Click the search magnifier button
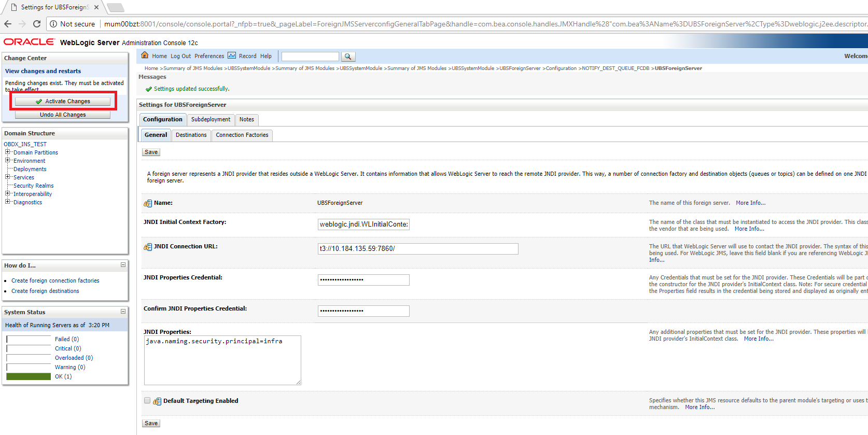This screenshot has width=868, height=435. (x=348, y=57)
